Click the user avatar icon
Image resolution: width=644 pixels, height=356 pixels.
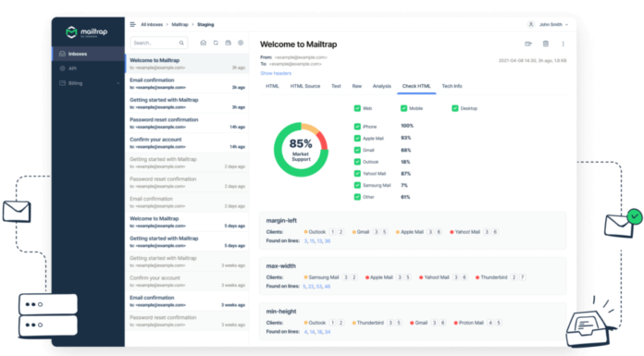click(x=530, y=25)
